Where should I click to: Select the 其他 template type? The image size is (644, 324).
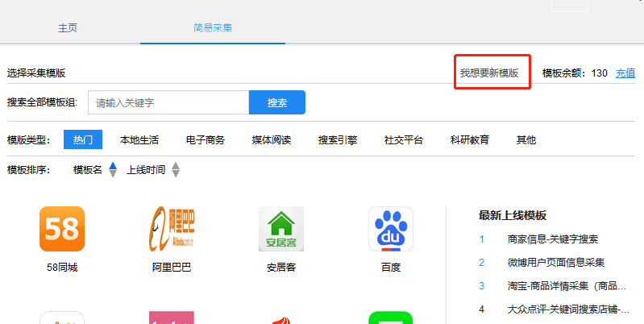526,140
